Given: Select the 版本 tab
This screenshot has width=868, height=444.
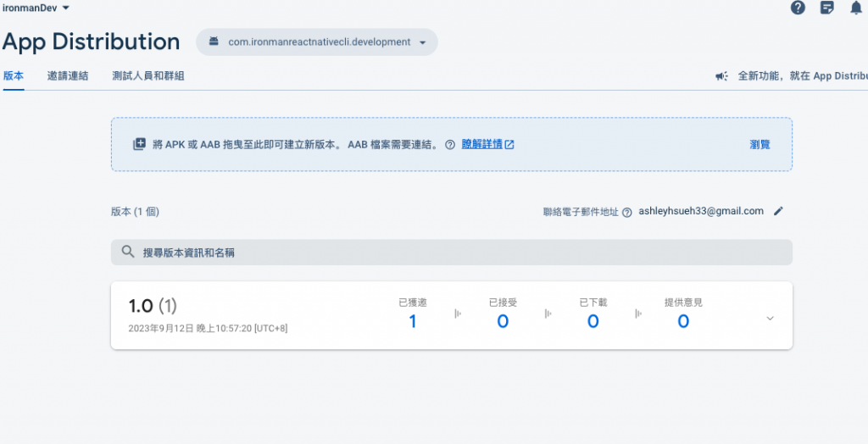Looking at the screenshot, I should (x=14, y=76).
